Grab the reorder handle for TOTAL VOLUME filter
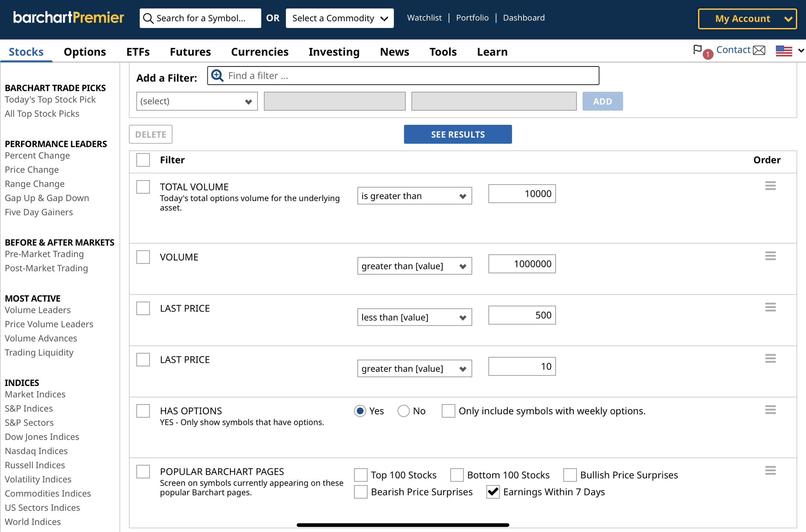806x532 pixels. [770, 186]
